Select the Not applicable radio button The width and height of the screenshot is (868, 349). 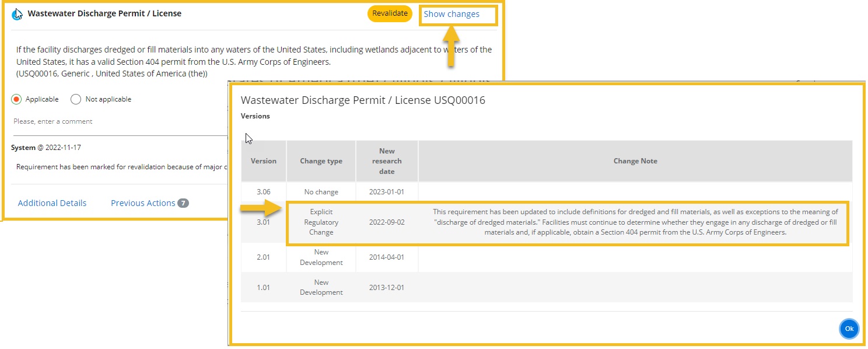pyautogui.click(x=75, y=99)
